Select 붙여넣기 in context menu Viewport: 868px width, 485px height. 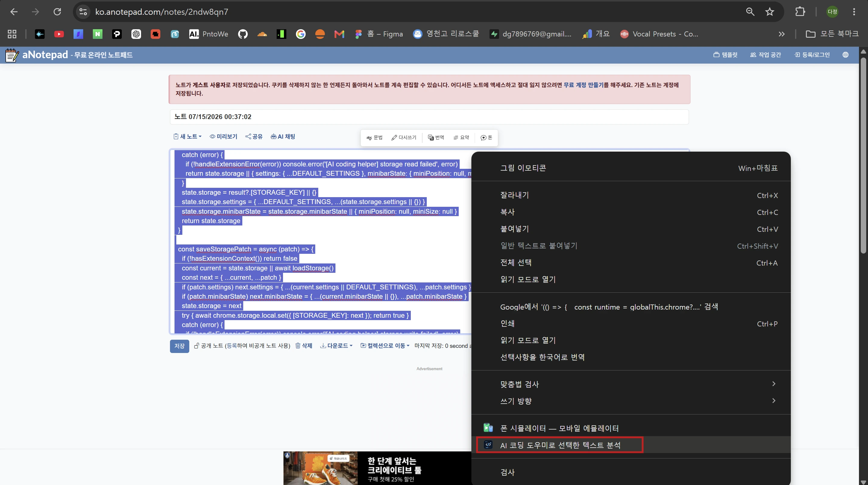click(631, 229)
